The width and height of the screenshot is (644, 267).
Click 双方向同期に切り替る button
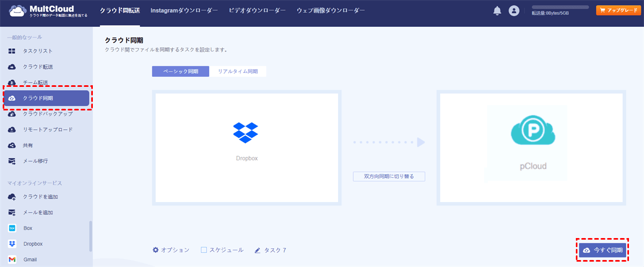click(389, 176)
